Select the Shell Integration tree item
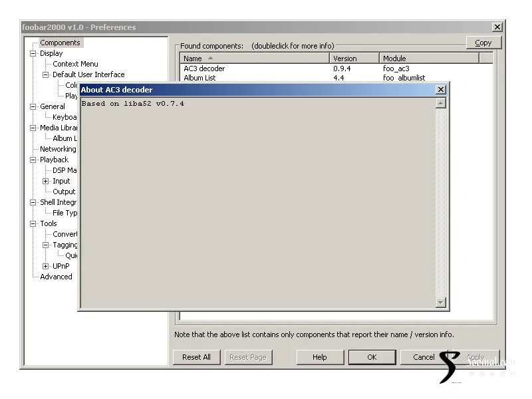 click(x=59, y=202)
